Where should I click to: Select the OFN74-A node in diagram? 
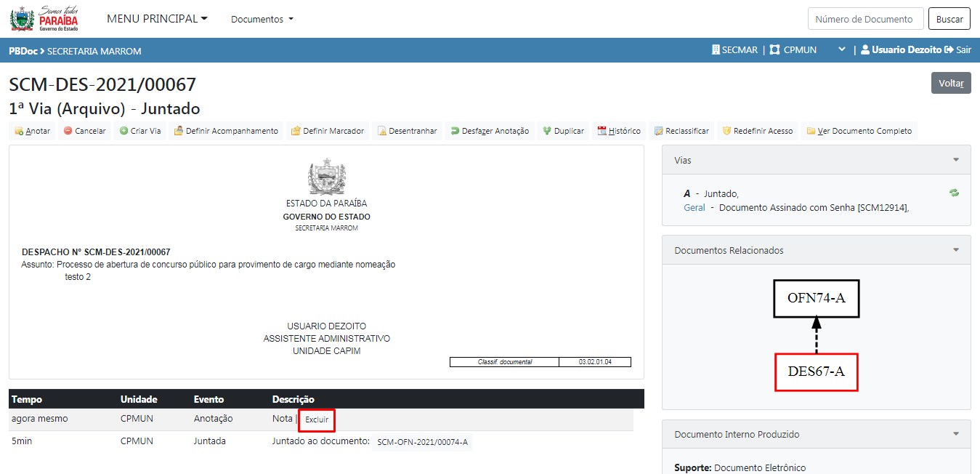click(x=816, y=298)
